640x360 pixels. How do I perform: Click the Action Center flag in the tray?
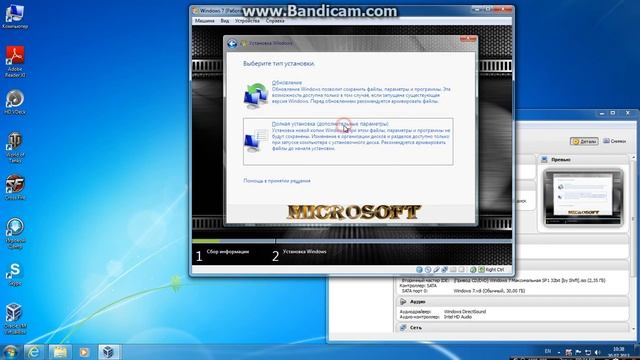click(x=578, y=352)
